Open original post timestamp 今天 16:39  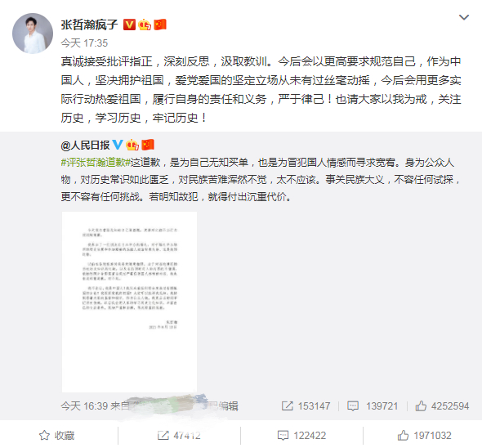click(84, 406)
